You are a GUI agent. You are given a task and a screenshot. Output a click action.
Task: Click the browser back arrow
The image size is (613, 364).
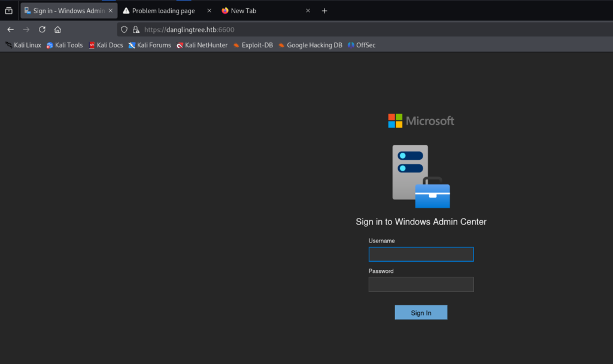tap(11, 30)
